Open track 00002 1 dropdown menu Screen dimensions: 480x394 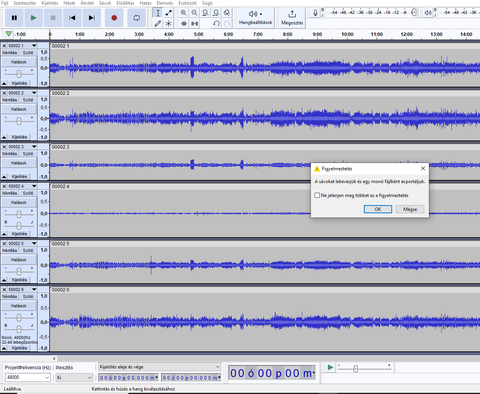coord(34,46)
